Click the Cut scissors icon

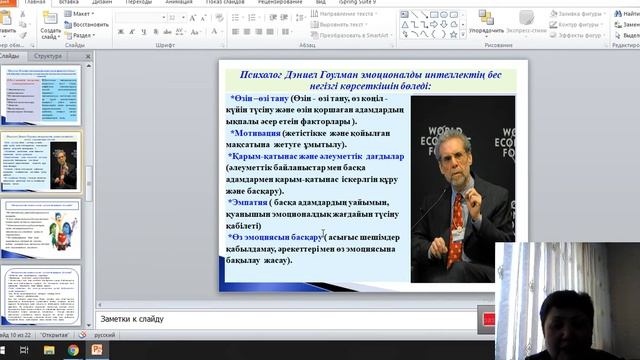[23, 14]
